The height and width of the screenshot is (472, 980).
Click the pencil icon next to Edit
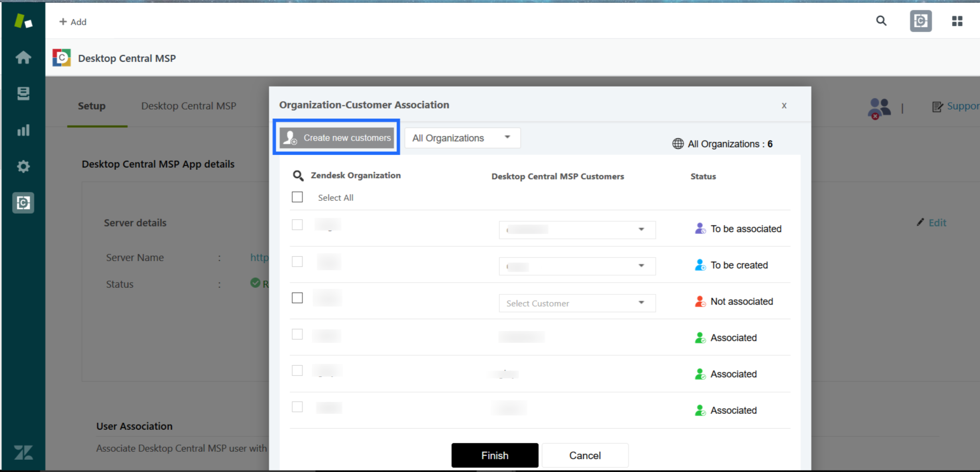[x=920, y=222]
